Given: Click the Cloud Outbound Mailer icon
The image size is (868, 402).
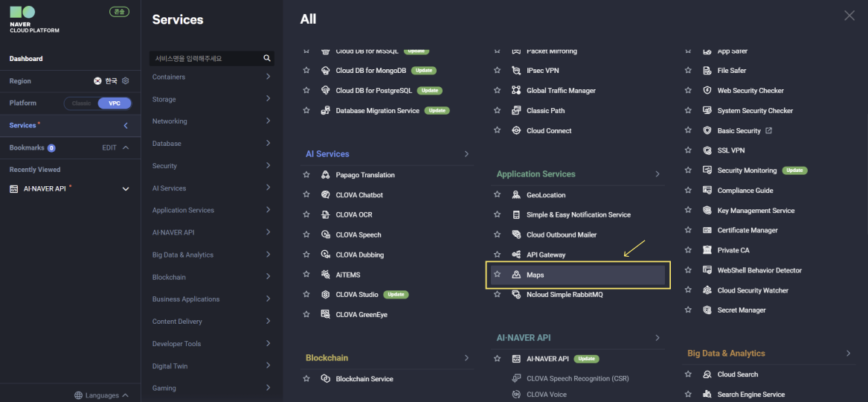Looking at the screenshot, I should (516, 234).
